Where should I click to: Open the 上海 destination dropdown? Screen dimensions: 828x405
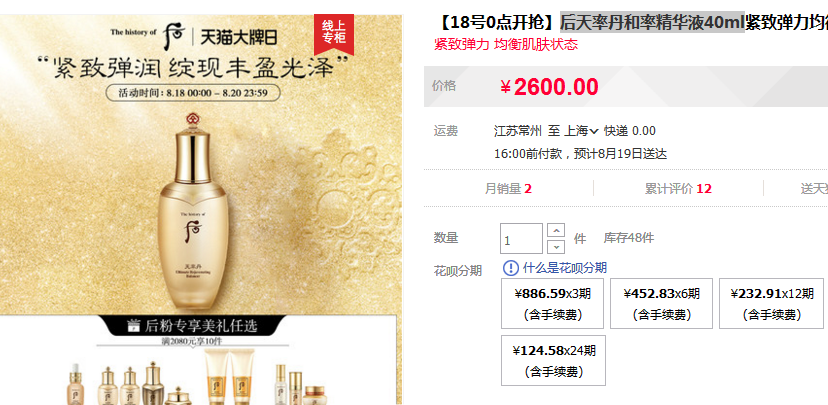pos(581,131)
